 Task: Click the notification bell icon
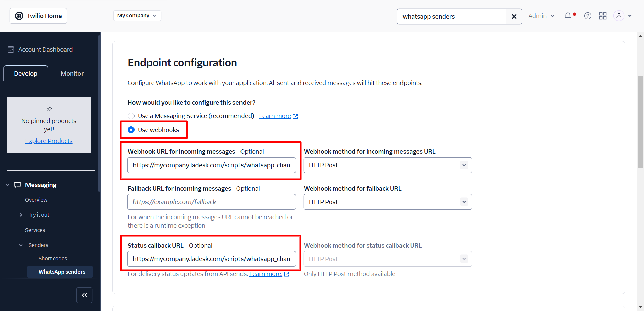(568, 16)
